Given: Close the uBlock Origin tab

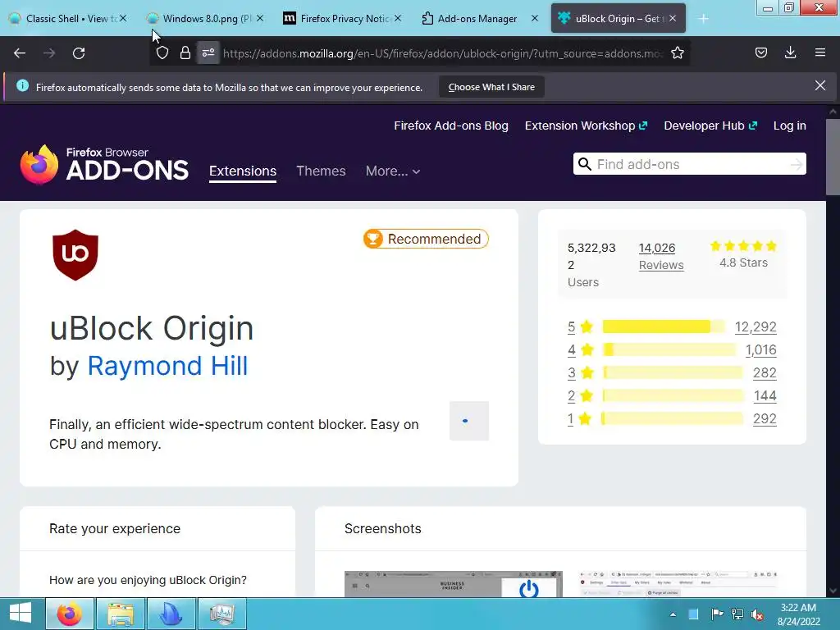Looking at the screenshot, I should (x=673, y=18).
